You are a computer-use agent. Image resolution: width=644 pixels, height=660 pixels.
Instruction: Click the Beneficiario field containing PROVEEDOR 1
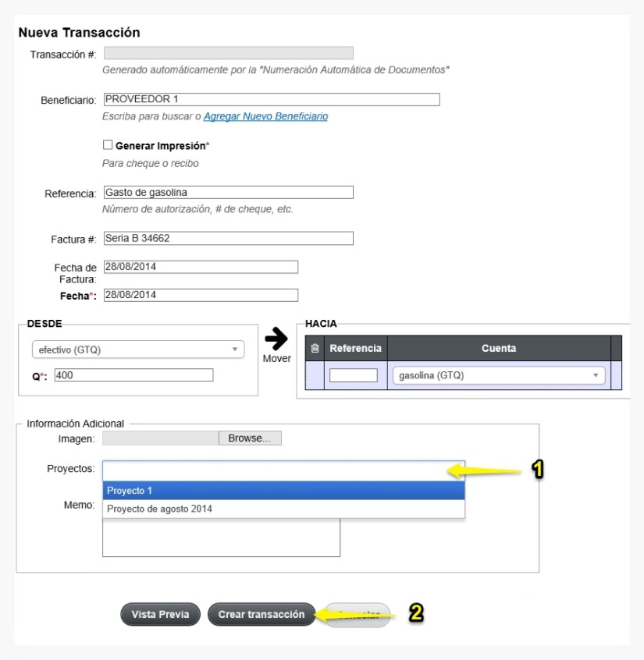(272, 99)
